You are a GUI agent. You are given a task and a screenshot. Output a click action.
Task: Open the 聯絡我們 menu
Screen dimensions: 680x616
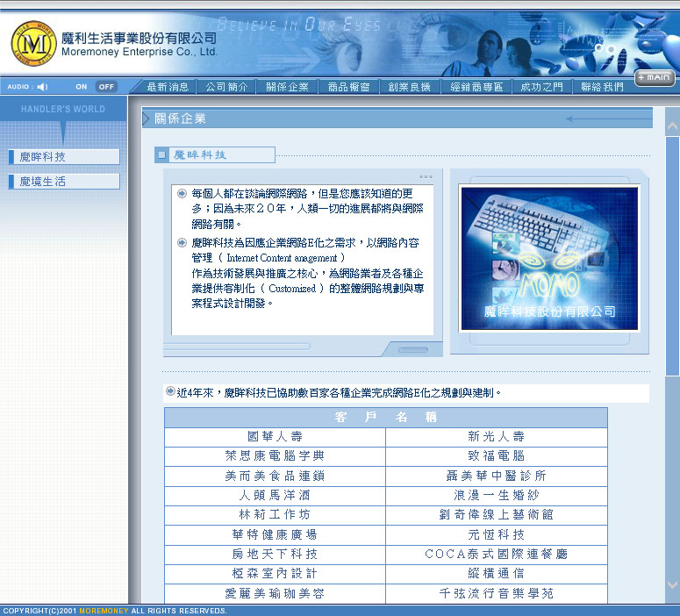coord(603,87)
